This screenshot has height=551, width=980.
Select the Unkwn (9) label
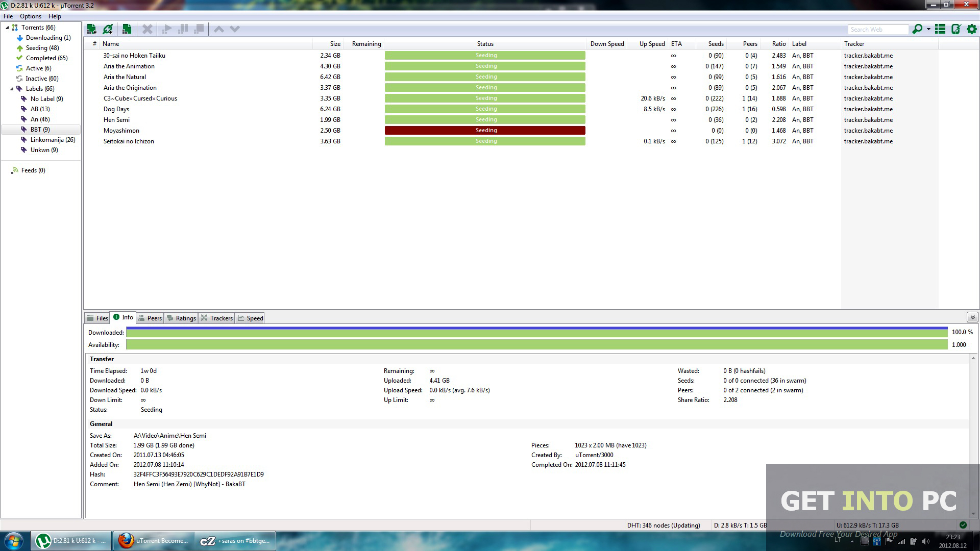[x=44, y=150]
